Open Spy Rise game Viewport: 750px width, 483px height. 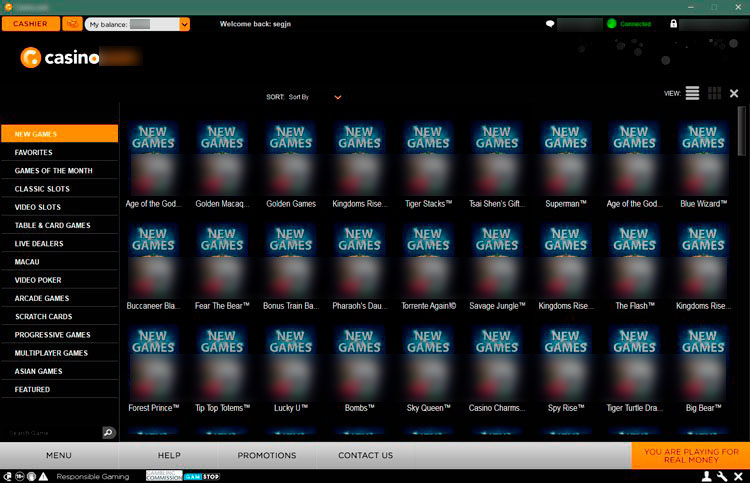pyautogui.click(x=566, y=369)
